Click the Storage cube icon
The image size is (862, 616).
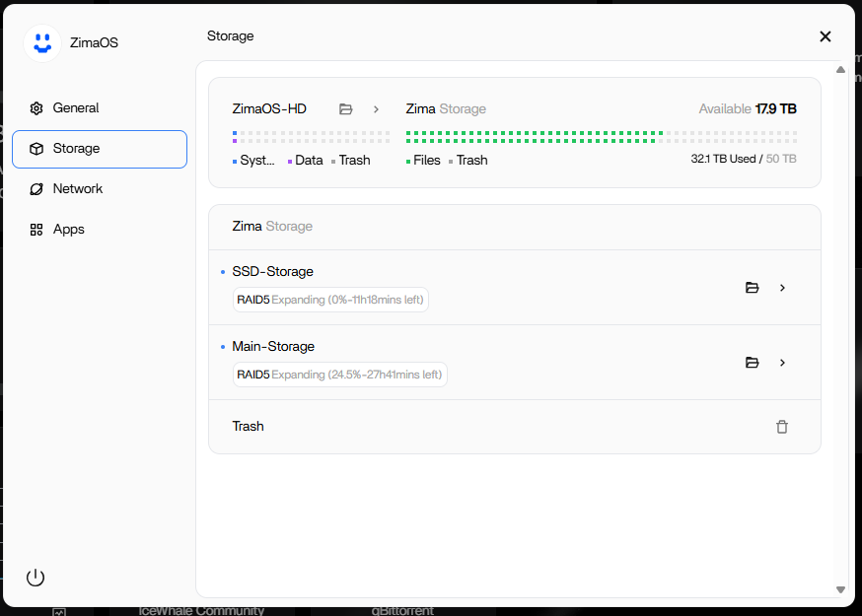click(36, 149)
